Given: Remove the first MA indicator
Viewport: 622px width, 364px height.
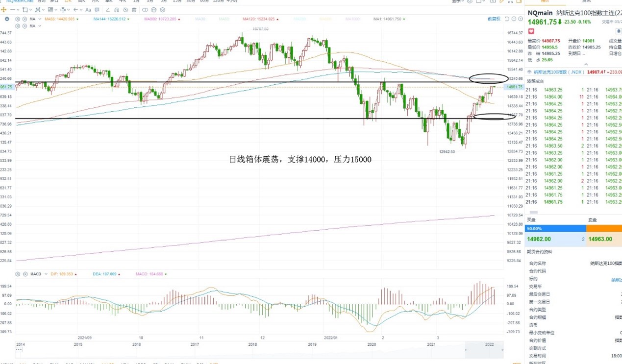Looking at the screenshot, I should tap(25, 19).
